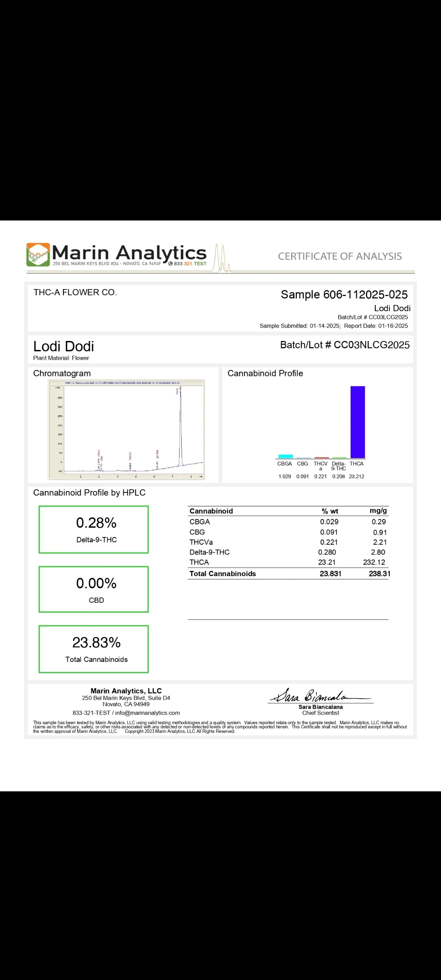
Task: Select the CBGA row "0.29" mg/g value
Action: click(x=379, y=522)
